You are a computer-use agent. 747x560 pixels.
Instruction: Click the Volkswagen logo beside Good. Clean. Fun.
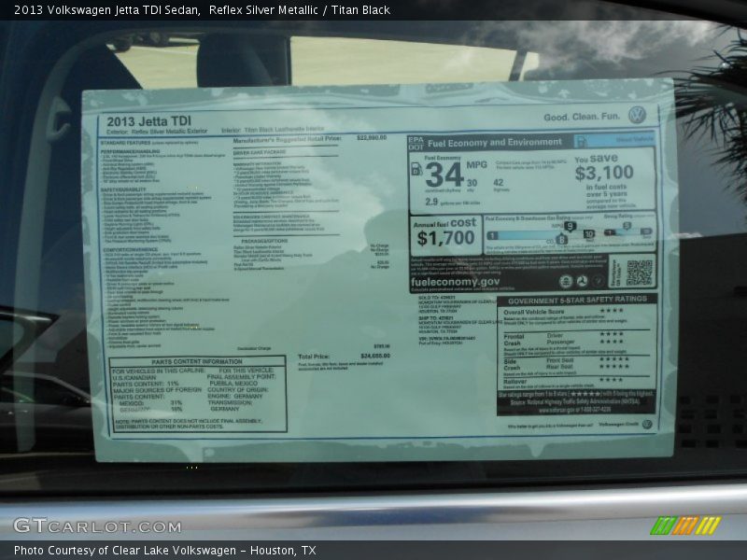click(637, 115)
